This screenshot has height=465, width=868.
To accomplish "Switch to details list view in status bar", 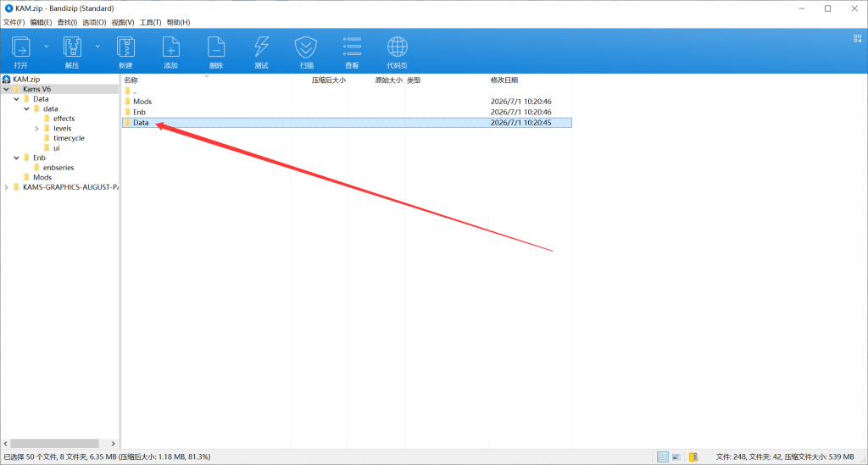I will tap(663, 457).
